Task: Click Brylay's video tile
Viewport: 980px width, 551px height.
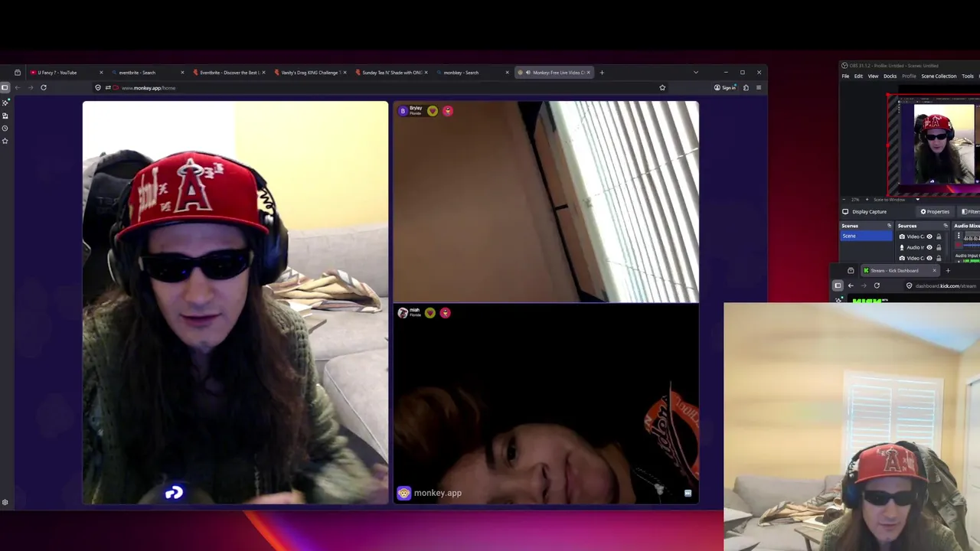Action: pos(546,202)
